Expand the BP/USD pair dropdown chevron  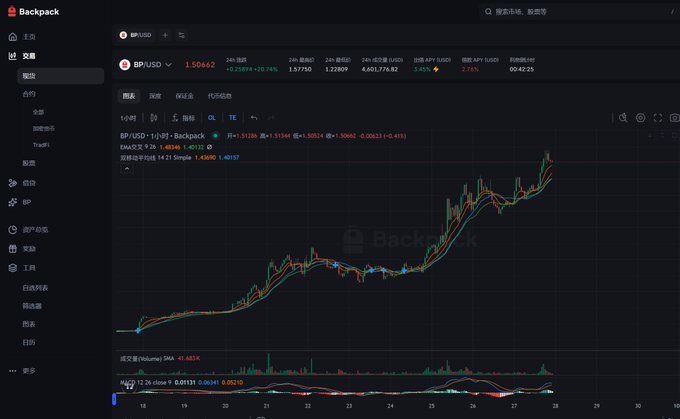pyautogui.click(x=168, y=65)
